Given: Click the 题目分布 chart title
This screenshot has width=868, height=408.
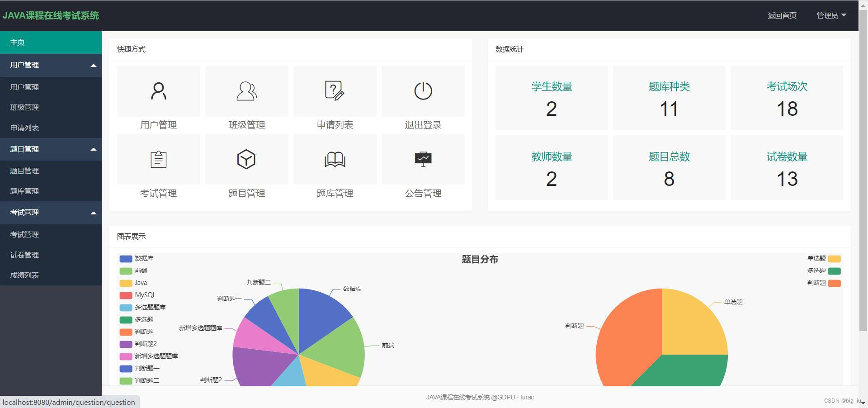Looking at the screenshot, I should tap(480, 260).
